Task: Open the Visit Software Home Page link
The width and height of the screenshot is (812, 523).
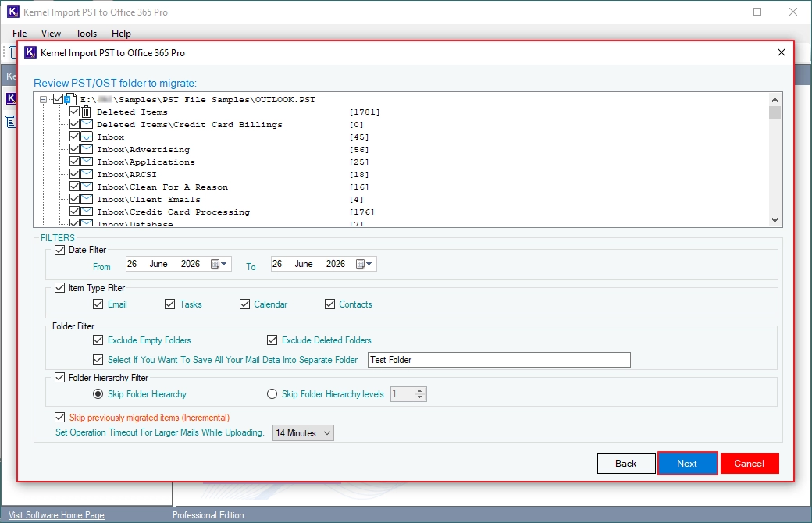Action: (56, 514)
